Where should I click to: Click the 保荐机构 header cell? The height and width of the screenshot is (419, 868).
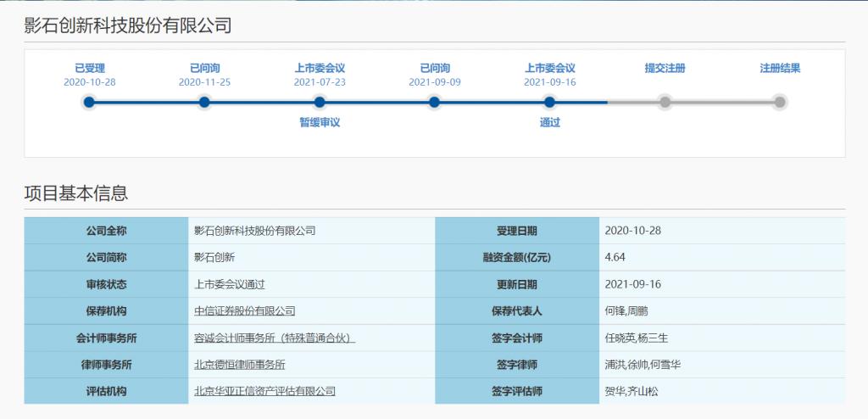[x=106, y=311]
